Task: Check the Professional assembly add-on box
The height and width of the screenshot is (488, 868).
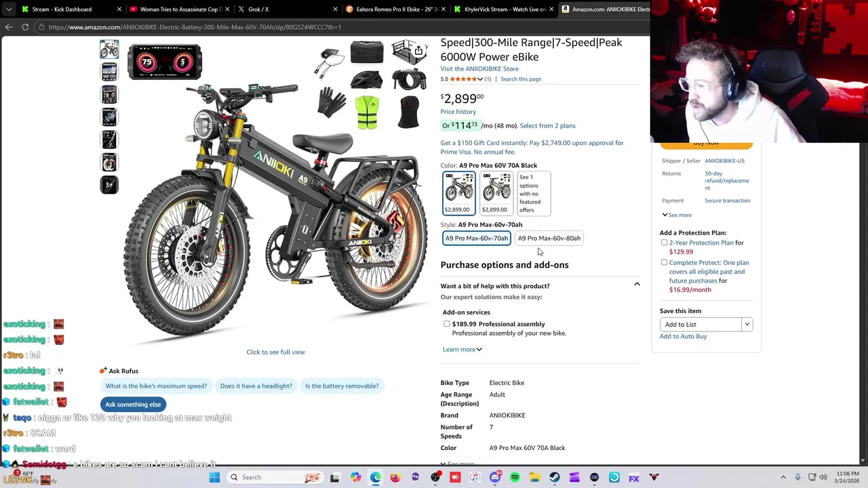Action: click(447, 324)
